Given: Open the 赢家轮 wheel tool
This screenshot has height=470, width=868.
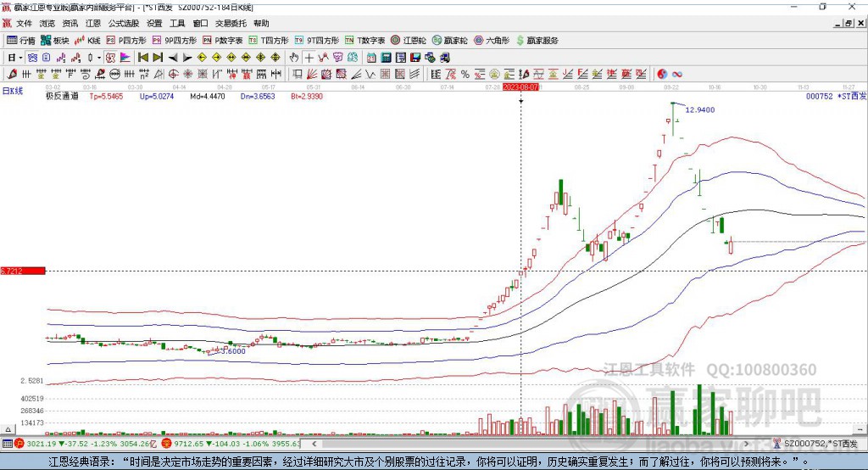Looking at the screenshot, I should 450,41.
